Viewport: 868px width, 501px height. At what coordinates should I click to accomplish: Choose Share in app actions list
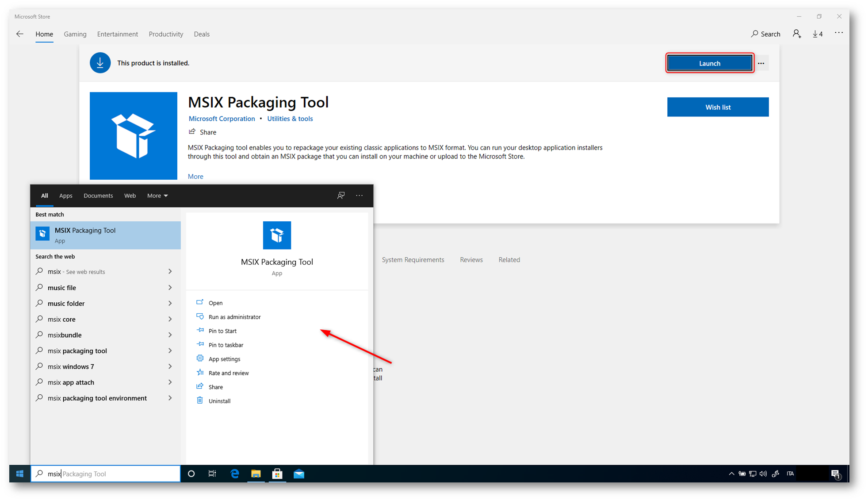point(216,387)
